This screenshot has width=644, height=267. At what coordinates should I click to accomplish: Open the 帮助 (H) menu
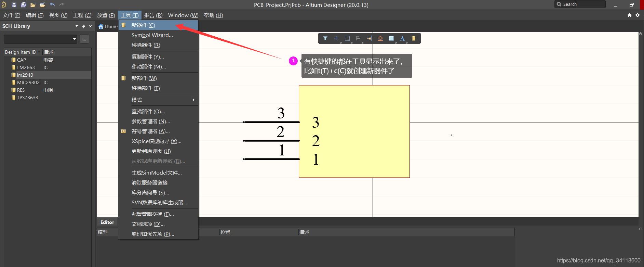tap(214, 15)
